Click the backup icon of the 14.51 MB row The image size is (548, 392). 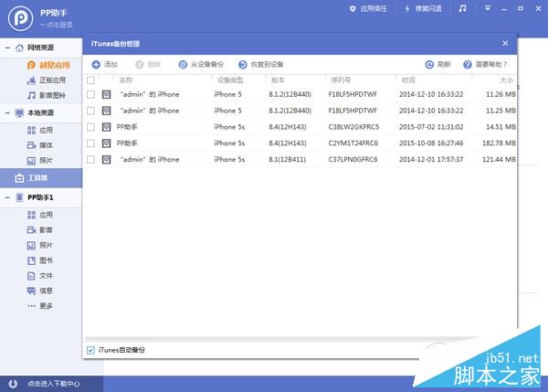pyautogui.click(x=106, y=127)
